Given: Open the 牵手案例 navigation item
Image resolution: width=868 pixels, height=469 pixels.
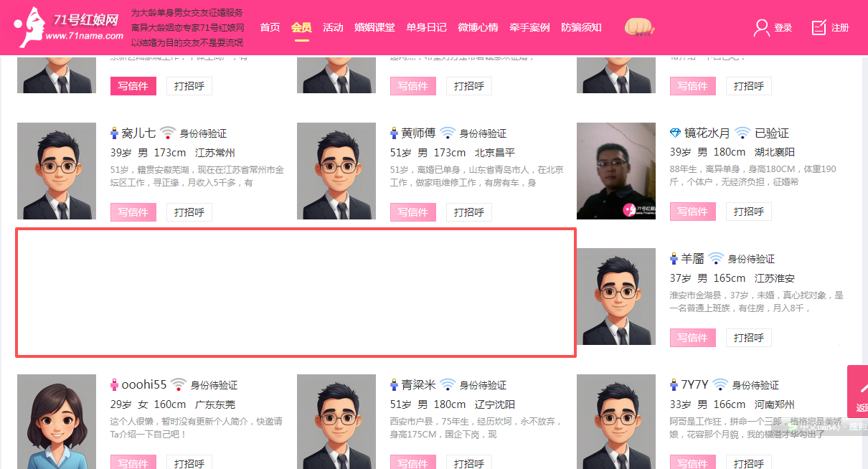Looking at the screenshot, I should tap(529, 27).
